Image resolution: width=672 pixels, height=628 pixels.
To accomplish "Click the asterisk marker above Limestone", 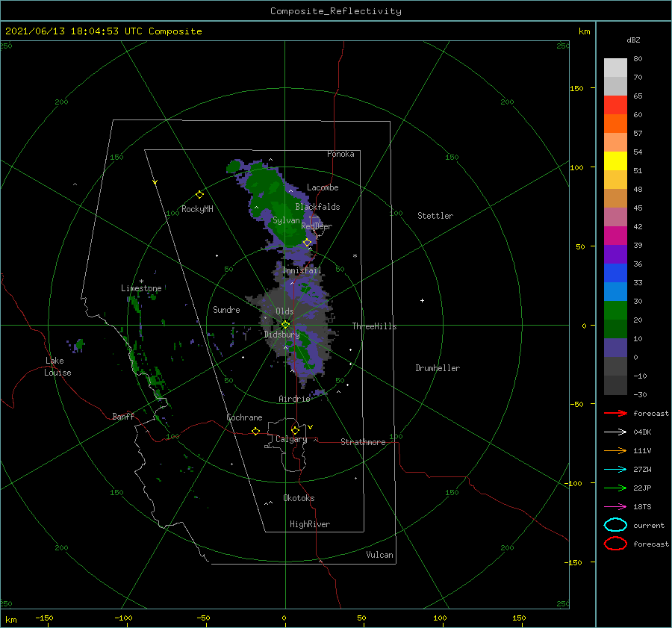I will click(x=141, y=282).
